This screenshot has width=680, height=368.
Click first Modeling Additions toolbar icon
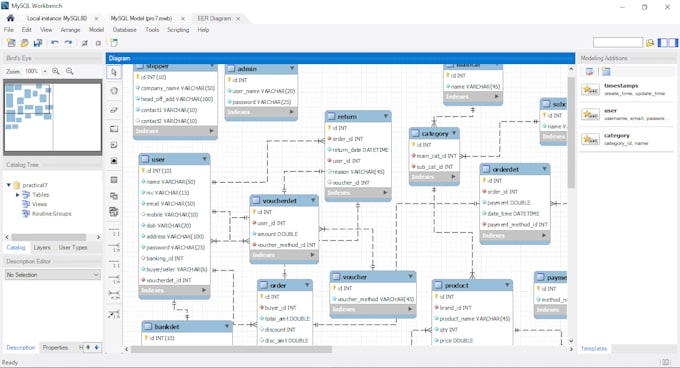(589, 72)
